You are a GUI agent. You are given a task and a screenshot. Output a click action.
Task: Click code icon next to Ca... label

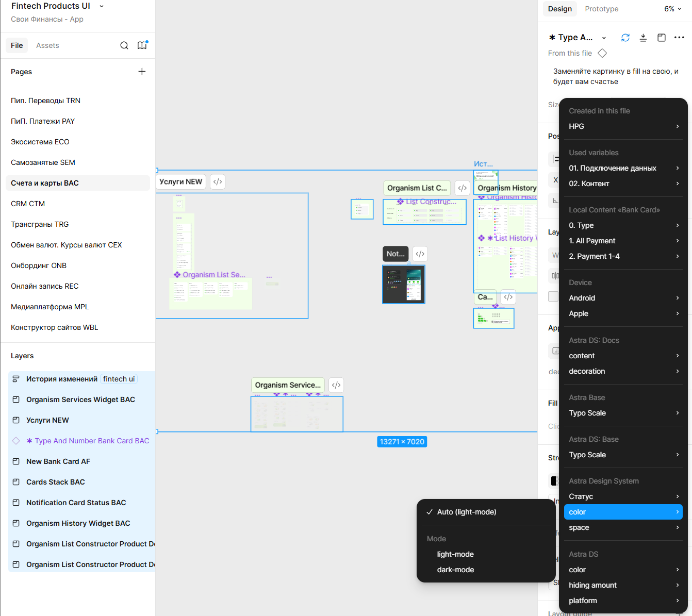click(x=508, y=297)
